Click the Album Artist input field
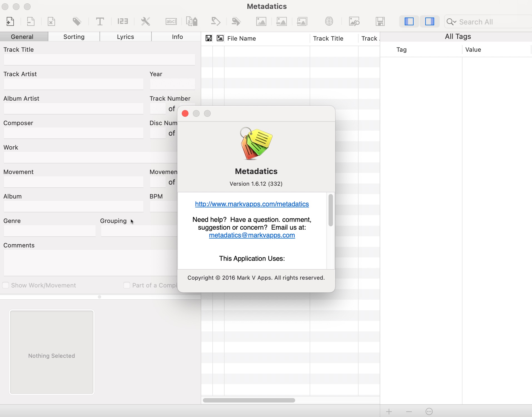Screen dimensions: 532x417 click(74, 109)
